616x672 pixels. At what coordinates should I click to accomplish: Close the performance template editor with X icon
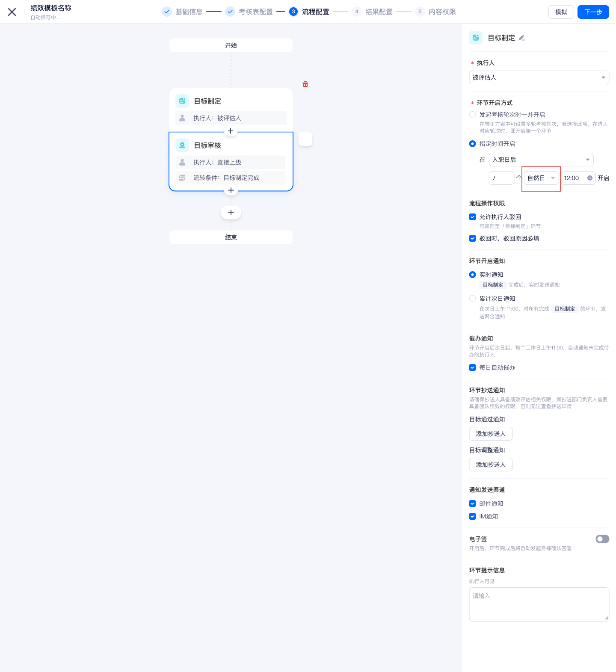pyautogui.click(x=12, y=12)
